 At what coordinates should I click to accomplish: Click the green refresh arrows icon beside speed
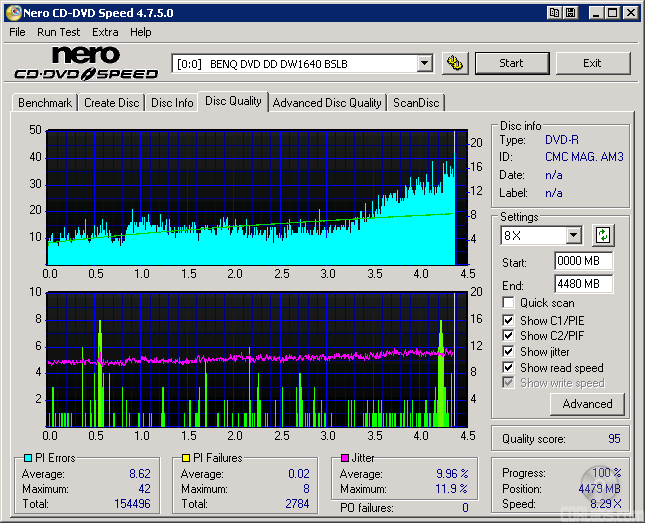coord(602,236)
